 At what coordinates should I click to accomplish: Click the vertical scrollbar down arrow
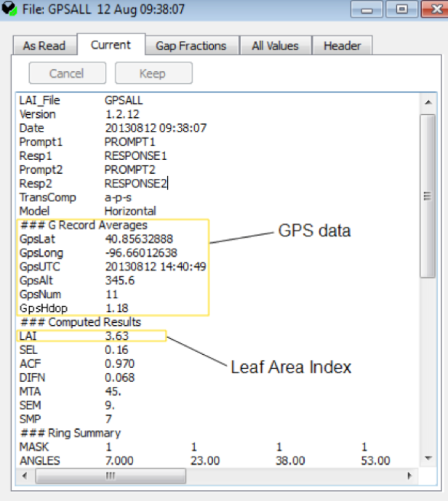[x=428, y=459]
